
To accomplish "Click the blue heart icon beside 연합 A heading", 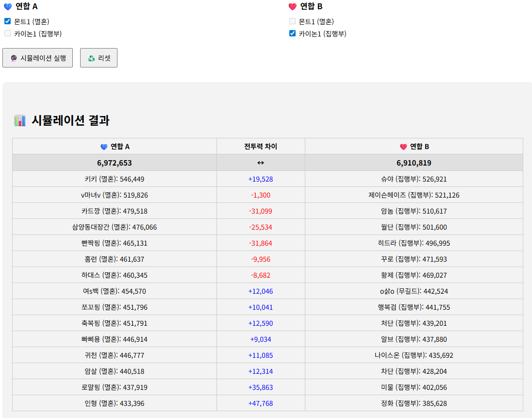I will coord(8,7).
